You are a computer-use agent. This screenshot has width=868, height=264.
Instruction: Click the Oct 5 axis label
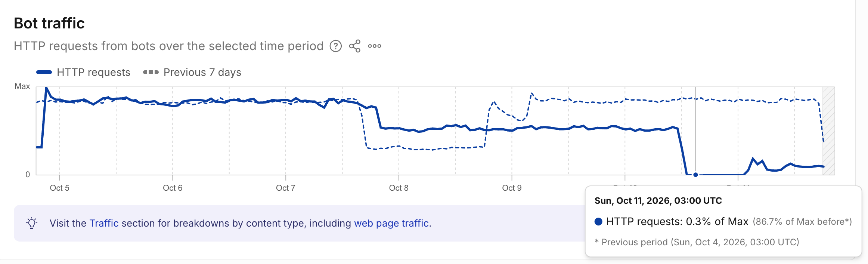coord(60,188)
